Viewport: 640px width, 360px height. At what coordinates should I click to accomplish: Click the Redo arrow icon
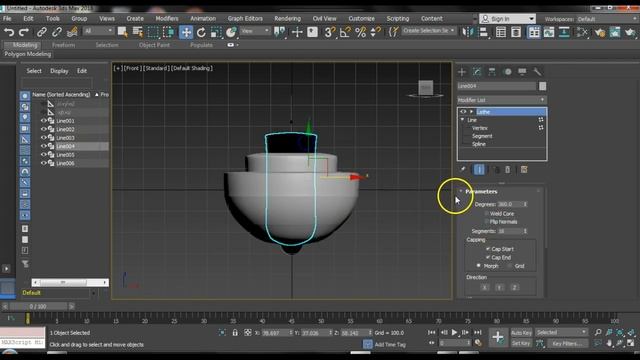24,32
